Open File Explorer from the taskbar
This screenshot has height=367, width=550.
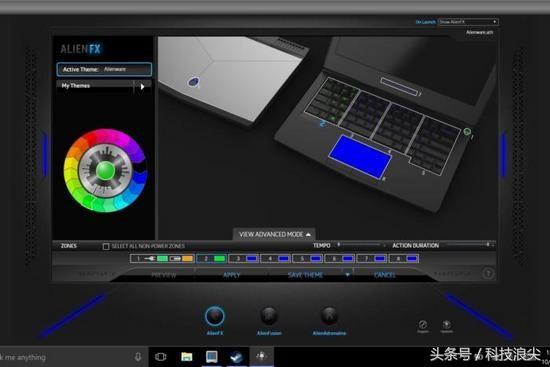click(187, 357)
